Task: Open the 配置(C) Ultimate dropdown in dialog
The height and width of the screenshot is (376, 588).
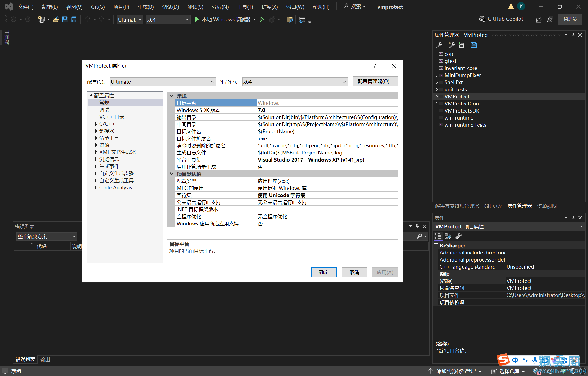Action: [163, 82]
